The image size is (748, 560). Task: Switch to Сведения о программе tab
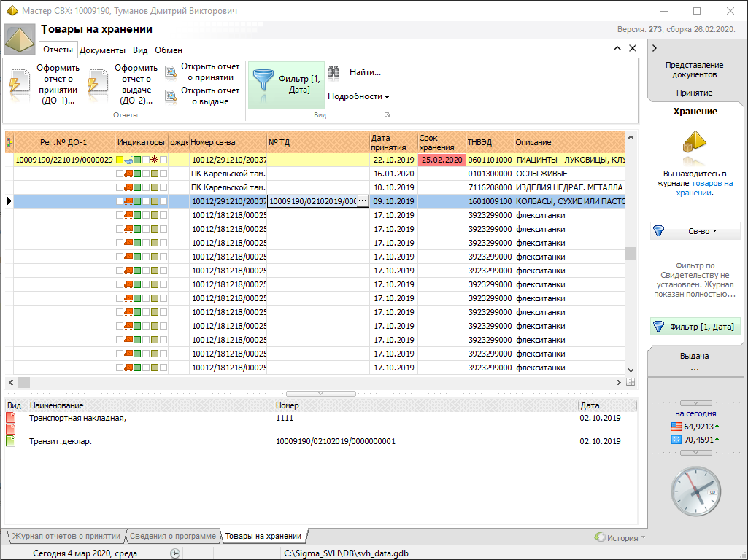[x=173, y=536]
